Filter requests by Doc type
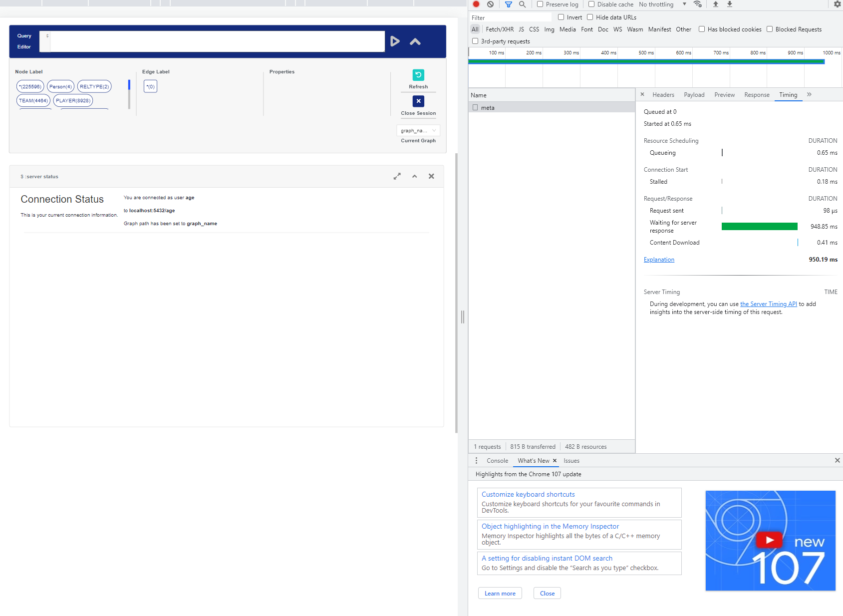 pyautogui.click(x=603, y=29)
